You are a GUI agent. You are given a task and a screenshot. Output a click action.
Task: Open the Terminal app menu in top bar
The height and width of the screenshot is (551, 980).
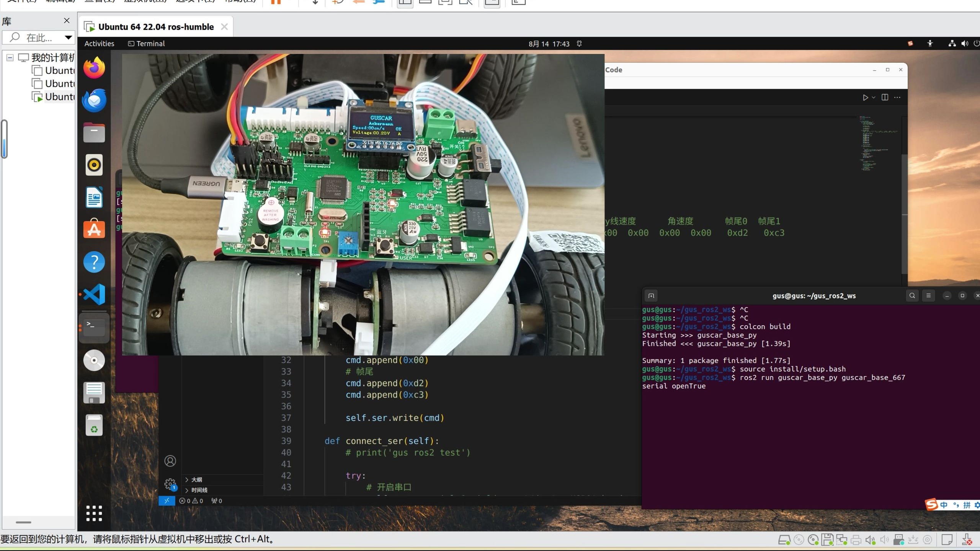pos(146,44)
